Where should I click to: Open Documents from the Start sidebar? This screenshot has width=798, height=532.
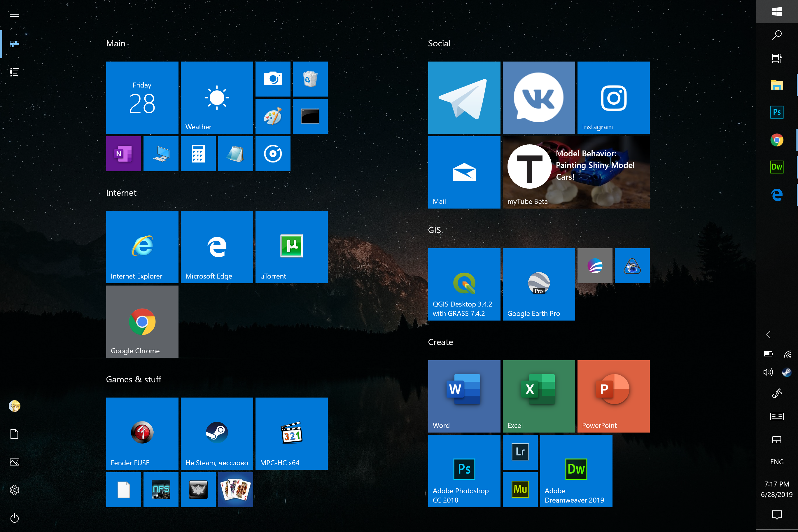[x=15, y=434]
